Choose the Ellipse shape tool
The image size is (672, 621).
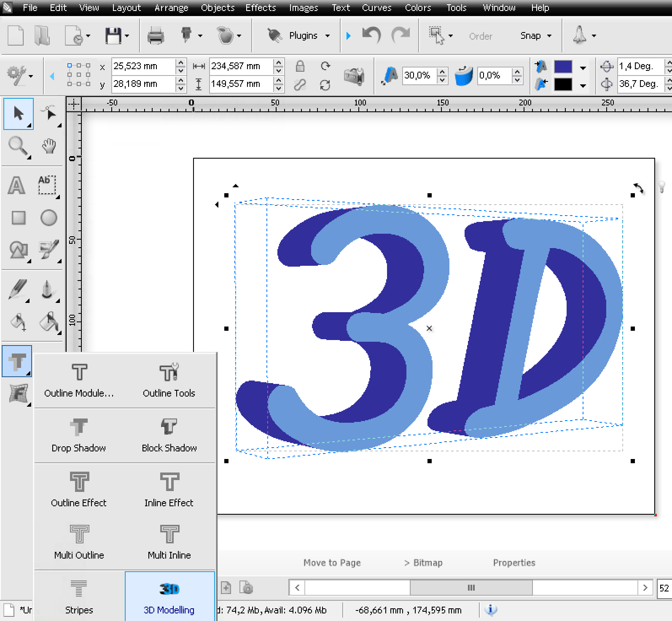coord(49,218)
